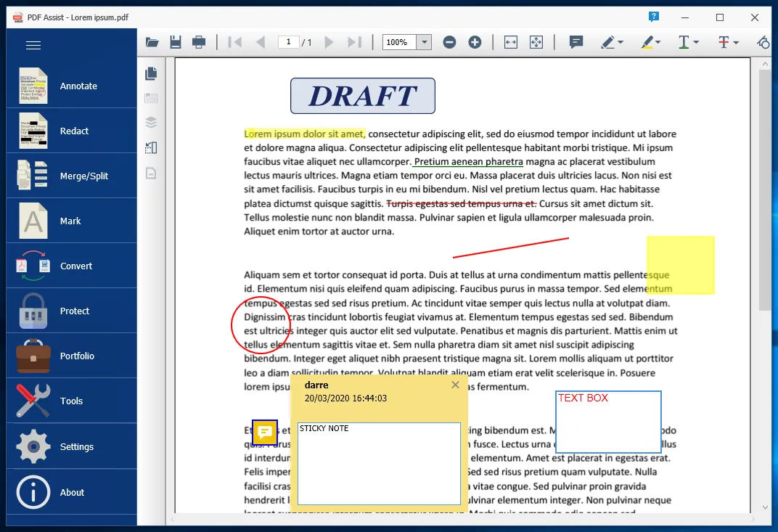The height and width of the screenshot is (532, 778).
Task: Click the rotate page icon in the side strip
Action: point(151,148)
